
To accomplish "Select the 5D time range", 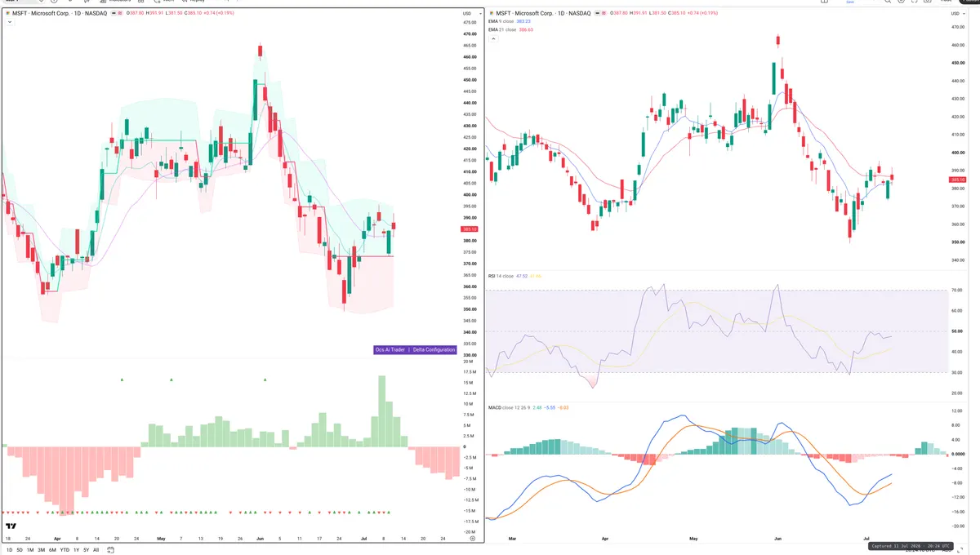I will click(19, 550).
